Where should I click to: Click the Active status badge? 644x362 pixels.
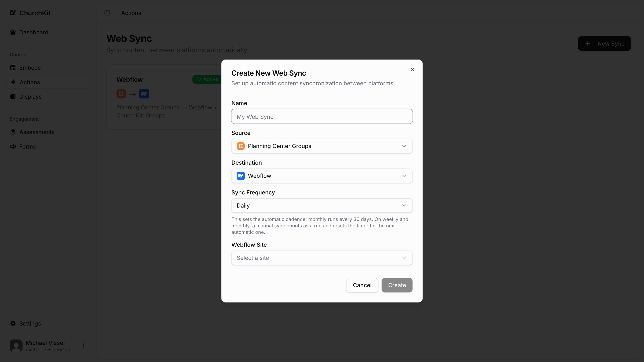tap(207, 79)
